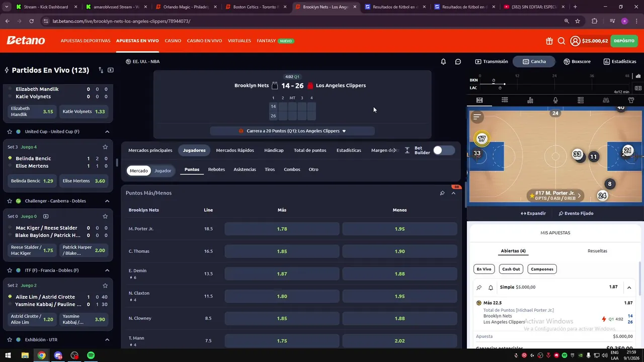The height and width of the screenshot is (362, 644).
Task: Pin the Puntos Más/Menos market
Action: (442, 193)
